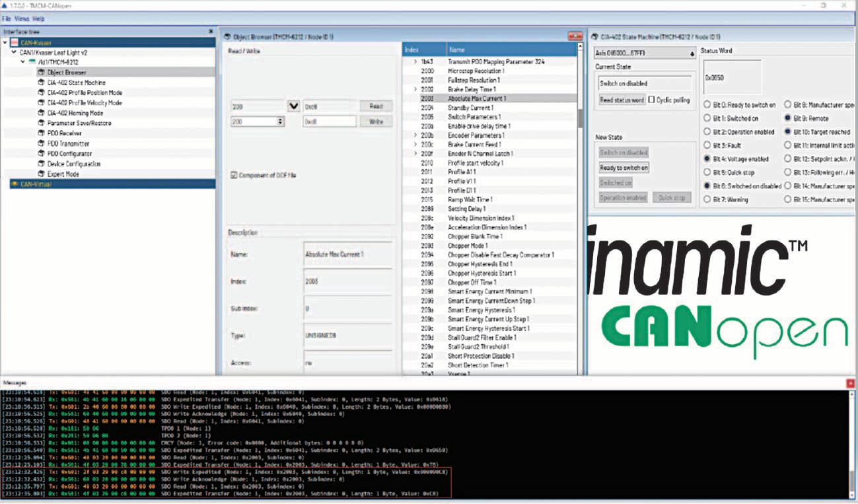Click the Name column header
The image size is (858, 504).
click(512, 50)
